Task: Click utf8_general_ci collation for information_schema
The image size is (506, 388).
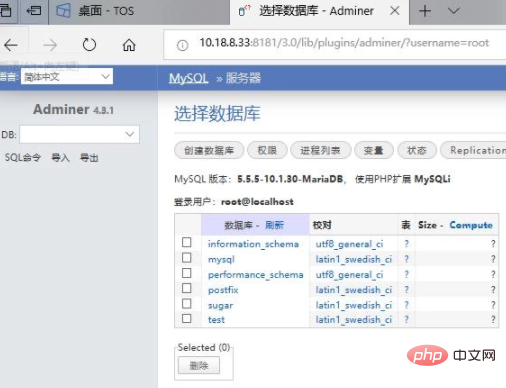Action: tap(349, 244)
